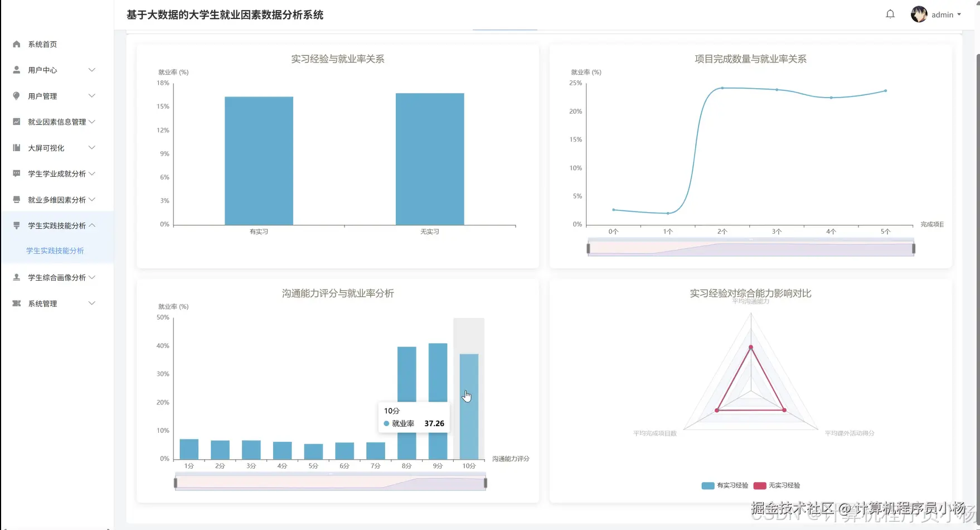The height and width of the screenshot is (530, 980).
Task: Click the 37.26 tooltip value
Action: (434, 423)
